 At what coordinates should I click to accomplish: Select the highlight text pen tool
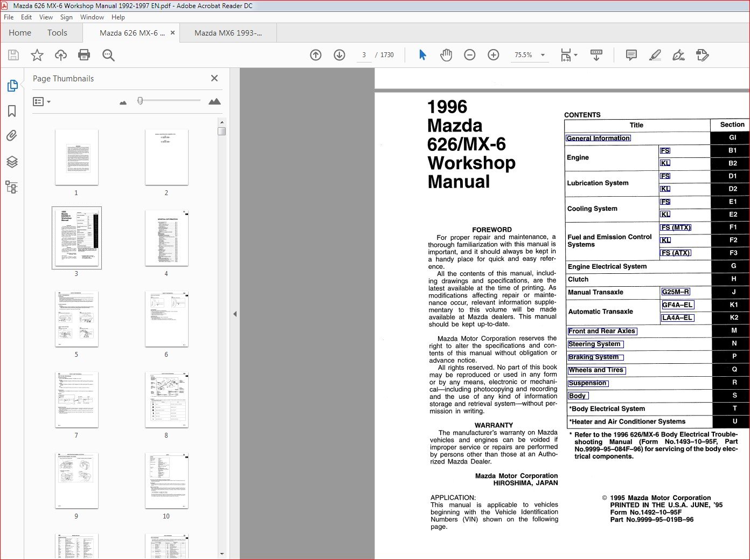pyautogui.click(x=655, y=55)
